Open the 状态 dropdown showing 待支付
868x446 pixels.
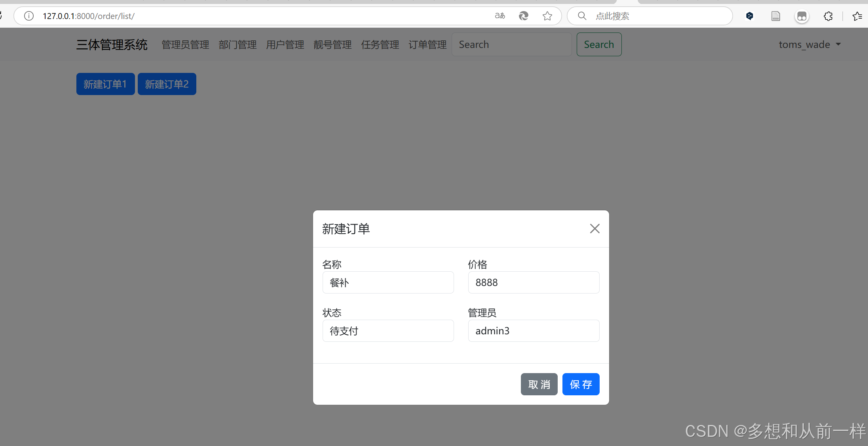tap(388, 331)
